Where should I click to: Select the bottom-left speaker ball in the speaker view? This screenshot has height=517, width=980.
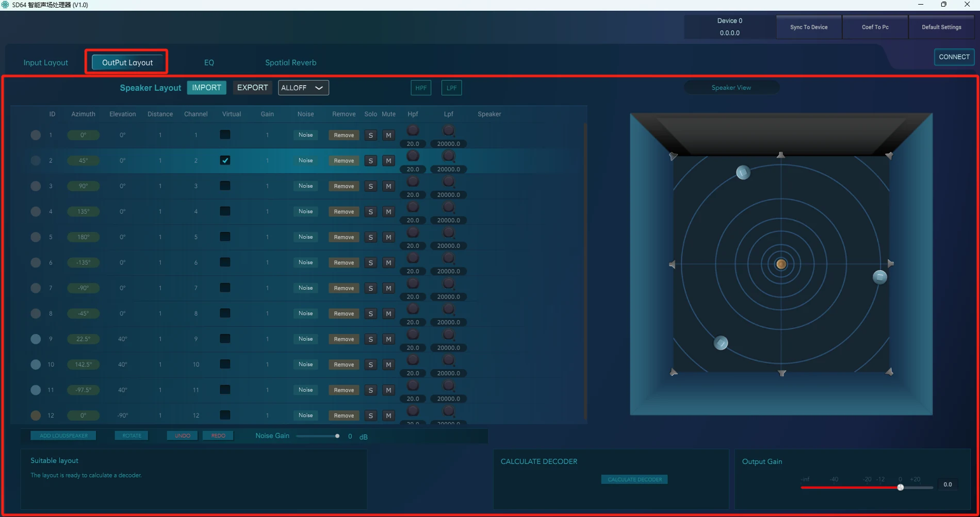click(x=721, y=343)
